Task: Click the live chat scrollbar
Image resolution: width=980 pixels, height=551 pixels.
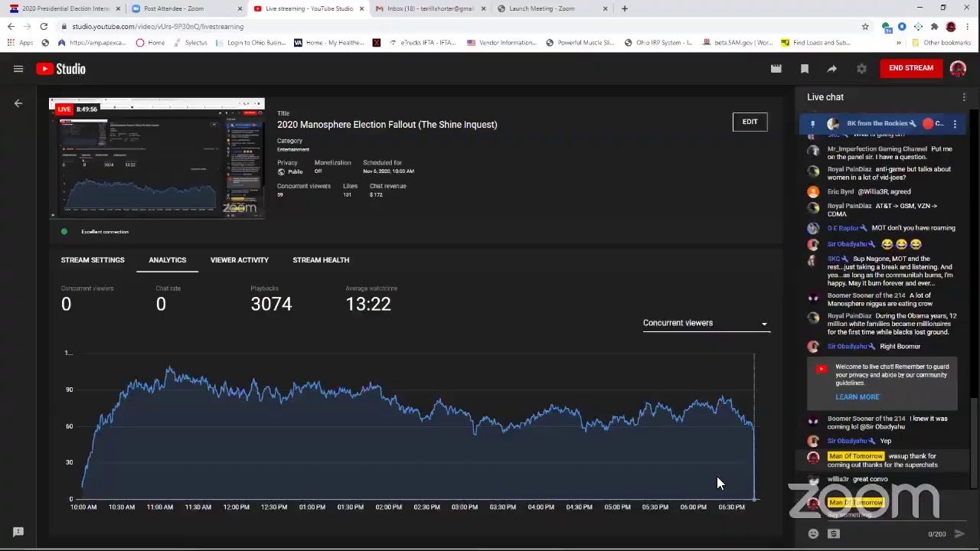Action: pyautogui.click(x=974, y=442)
